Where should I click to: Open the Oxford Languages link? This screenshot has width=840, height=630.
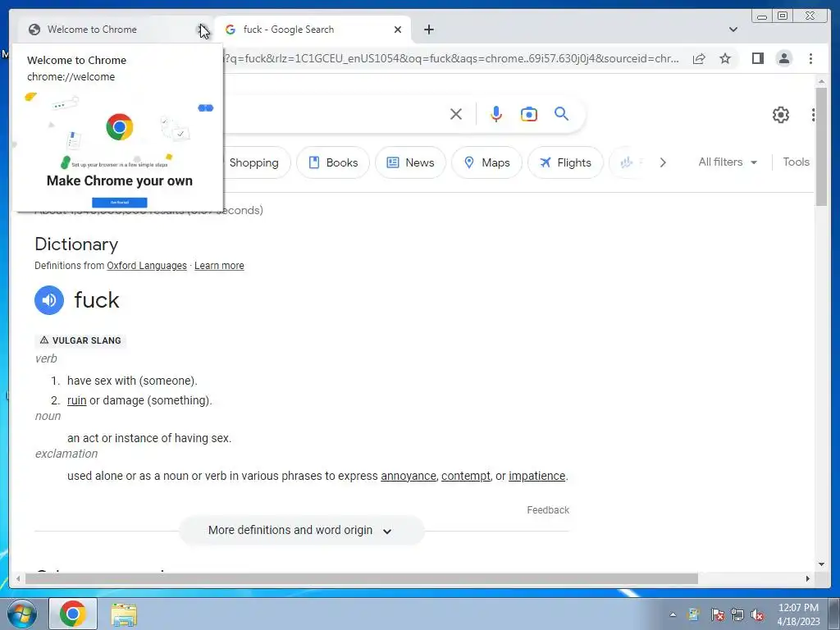pos(147,266)
